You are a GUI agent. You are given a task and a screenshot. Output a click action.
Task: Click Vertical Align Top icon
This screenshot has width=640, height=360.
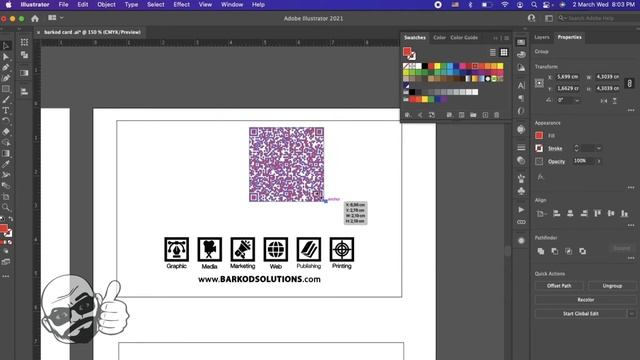tap(598, 213)
